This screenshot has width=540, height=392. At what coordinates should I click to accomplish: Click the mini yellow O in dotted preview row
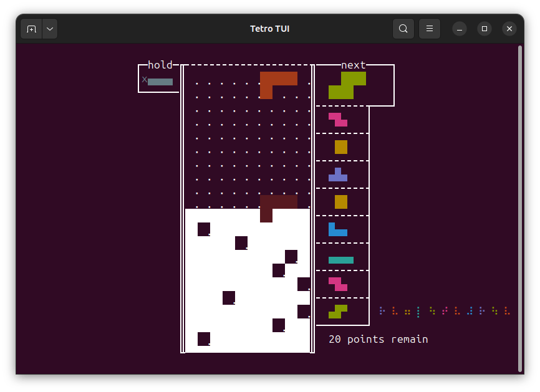(407, 312)
